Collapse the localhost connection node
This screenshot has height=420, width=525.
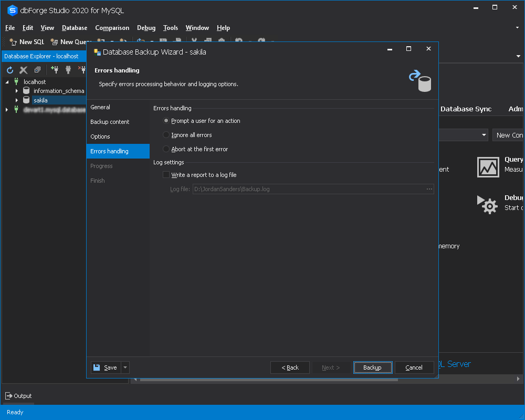(x=7, y=82)
